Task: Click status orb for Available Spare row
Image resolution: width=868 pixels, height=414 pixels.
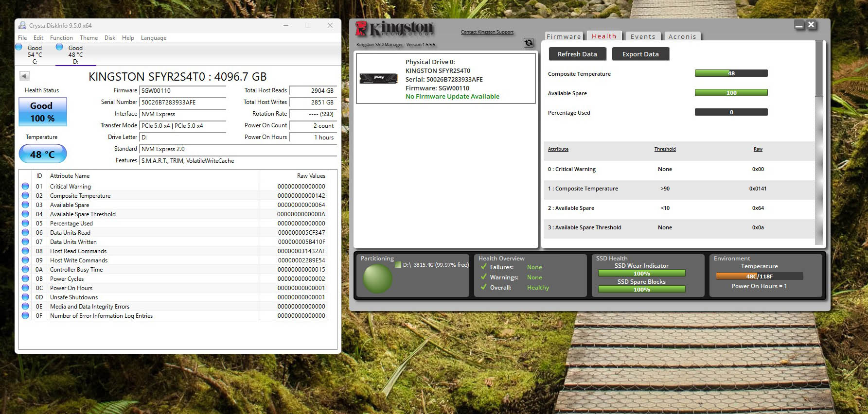Action: (x=25, y=205)
